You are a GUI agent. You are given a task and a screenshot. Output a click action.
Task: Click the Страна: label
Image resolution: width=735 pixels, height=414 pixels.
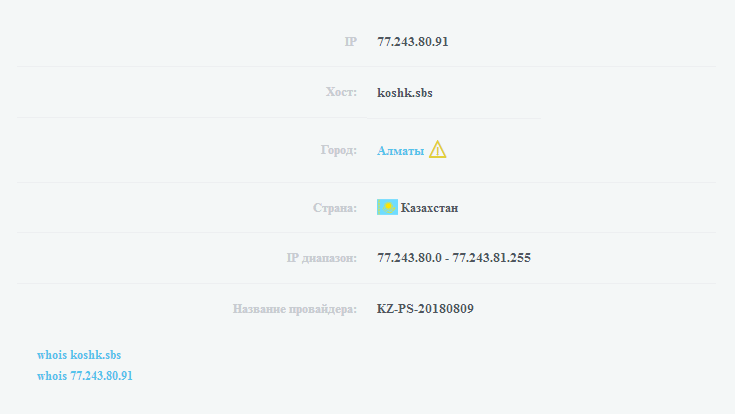pos(335,208)
